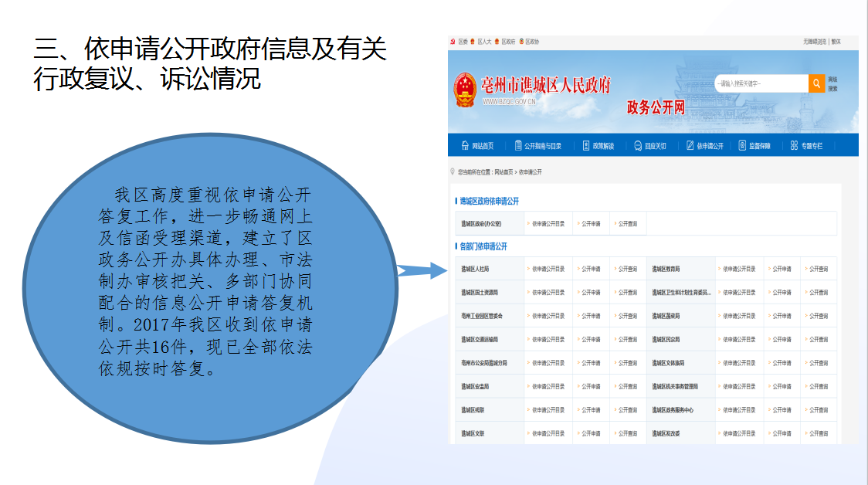Open 依申请公开目录 for 谯城区民宗局
868x485 pixels.
point(739,339)
